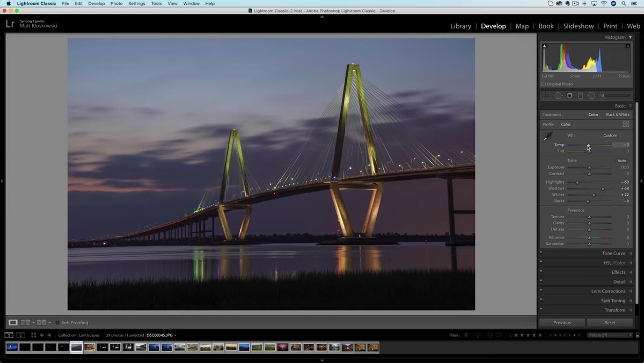
Task: Open the Profile Browser grid icon
Action: tap(626, 124)
